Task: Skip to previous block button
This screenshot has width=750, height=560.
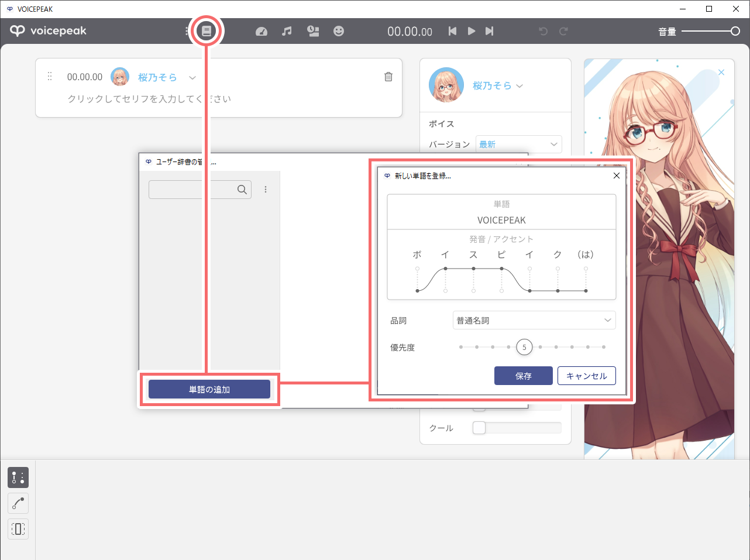Action: 452,31
